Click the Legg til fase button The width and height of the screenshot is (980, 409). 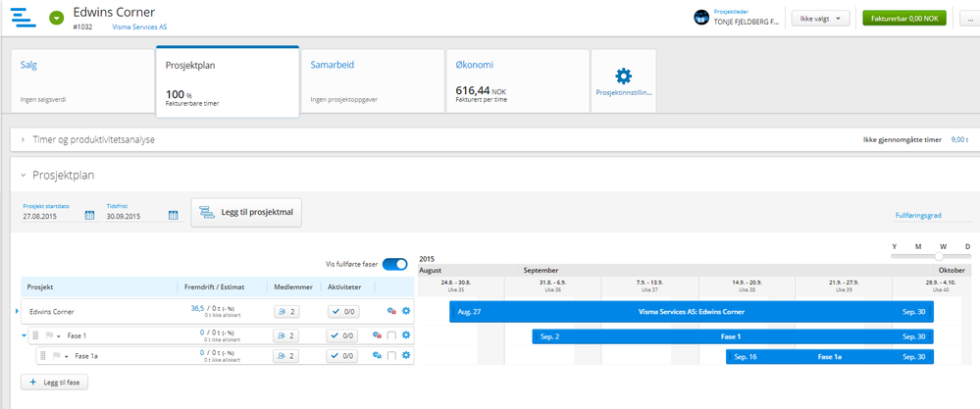(54, 382)
